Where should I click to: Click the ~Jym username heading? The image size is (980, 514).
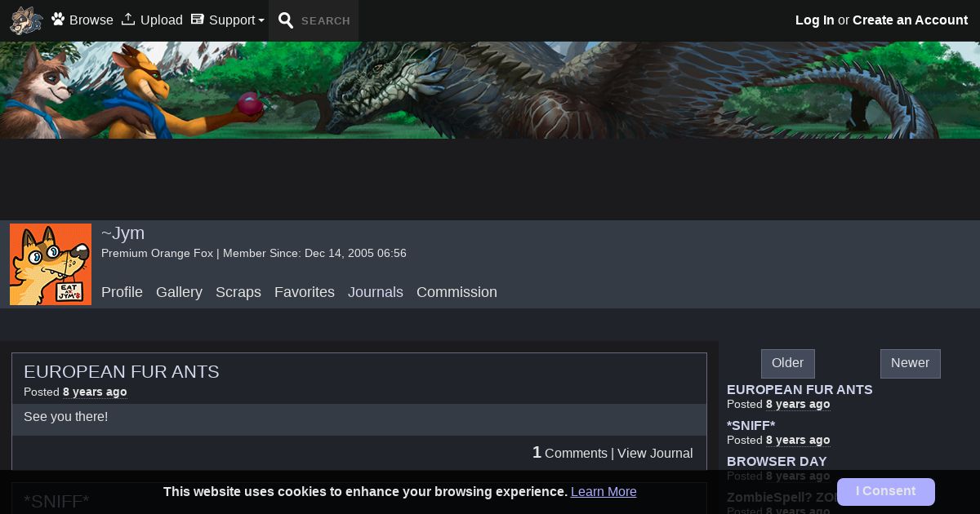click(122, 233)
